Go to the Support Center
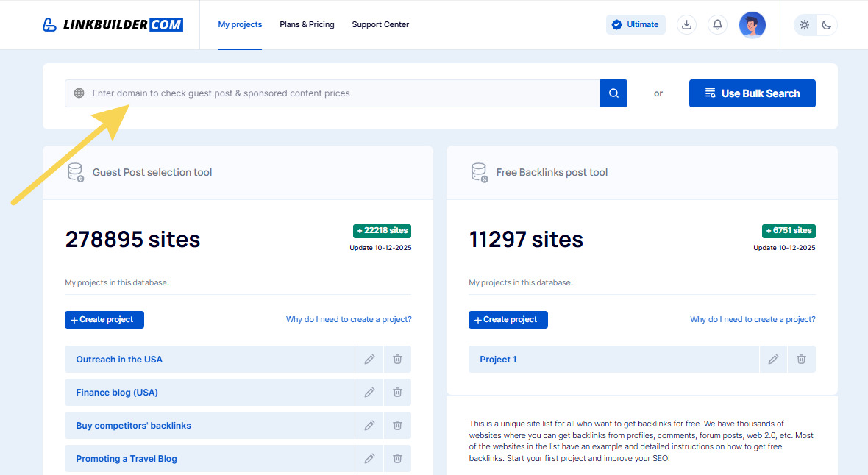This screenshot has width=868, height=475. click(x=380, y=24)
